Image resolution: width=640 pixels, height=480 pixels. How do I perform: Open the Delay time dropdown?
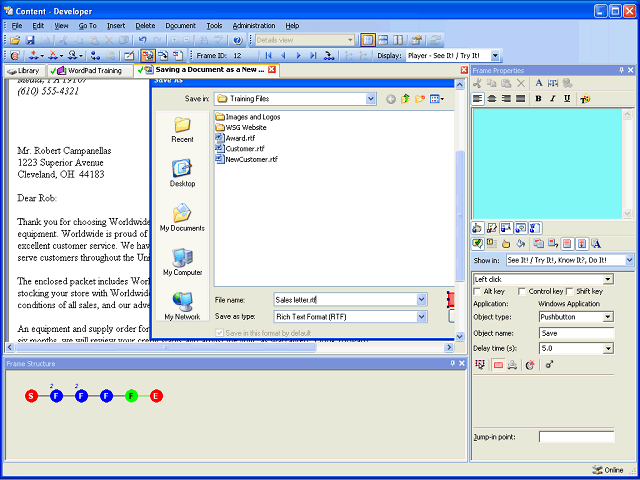pyautogui.click(x=608, y=349)
